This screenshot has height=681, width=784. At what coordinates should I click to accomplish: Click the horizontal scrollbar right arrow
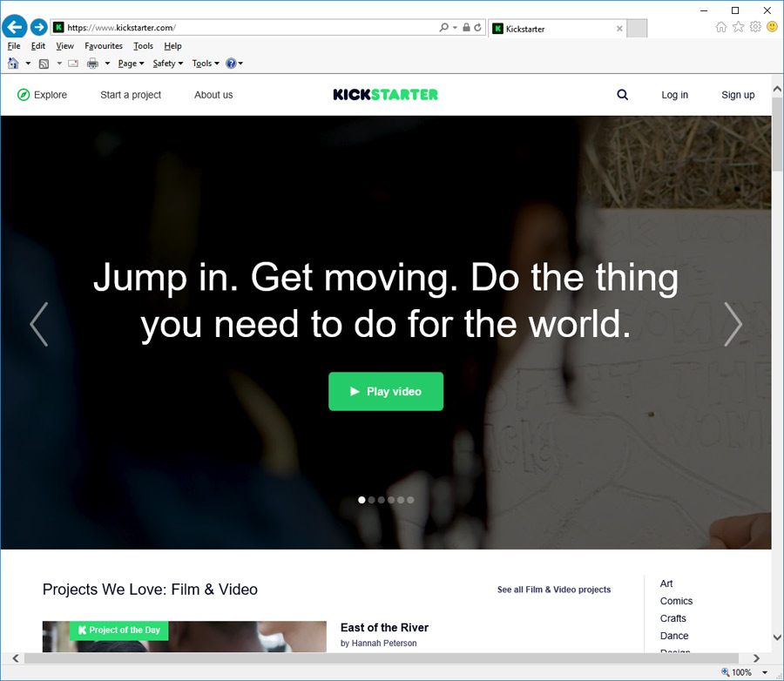[756, 658]
